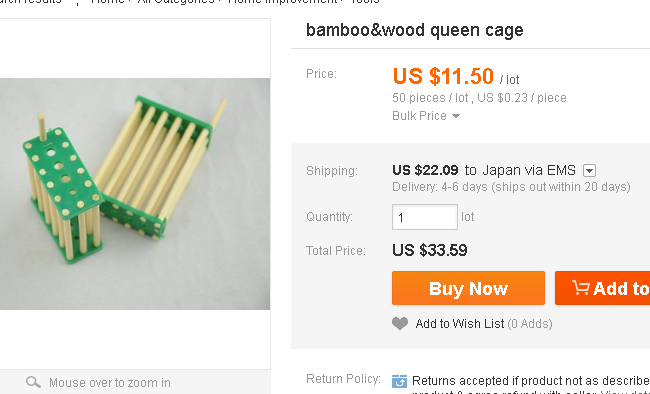
Task: Click the US $11.50 price text
Action: pyautogui.click(x=443, y=76)
